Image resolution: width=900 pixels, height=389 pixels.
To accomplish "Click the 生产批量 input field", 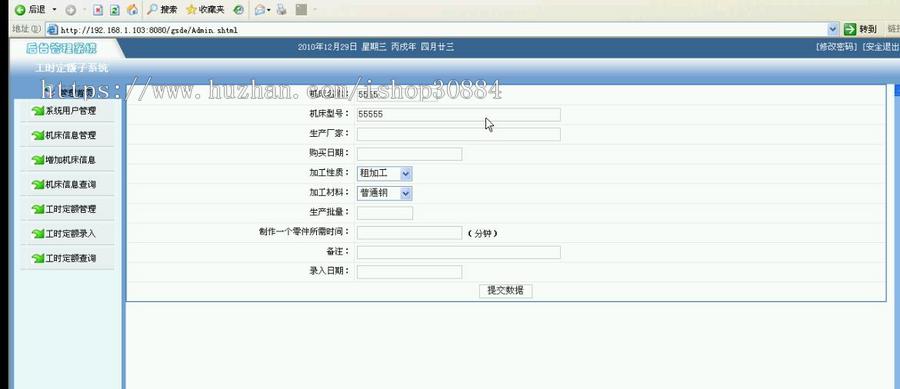I will 385,213.
